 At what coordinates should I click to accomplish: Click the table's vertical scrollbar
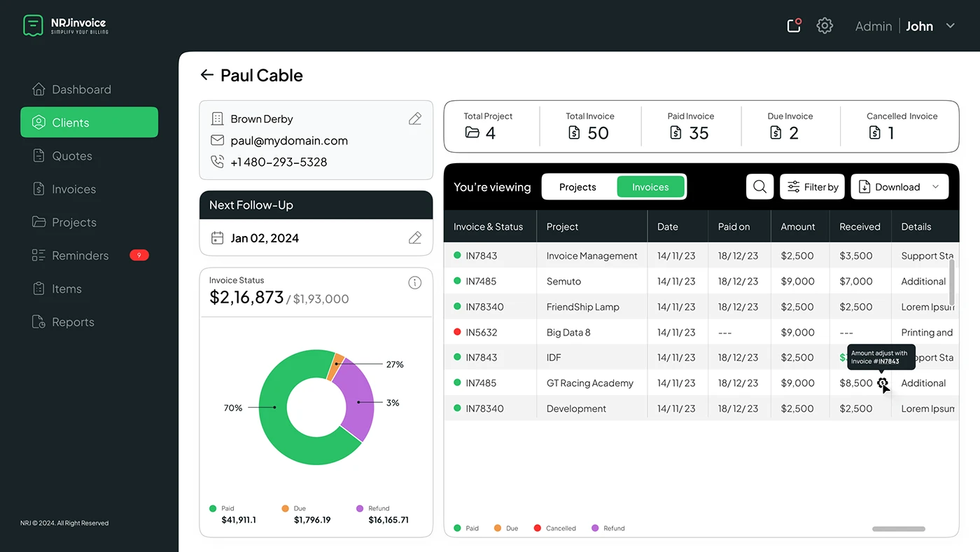951,282
